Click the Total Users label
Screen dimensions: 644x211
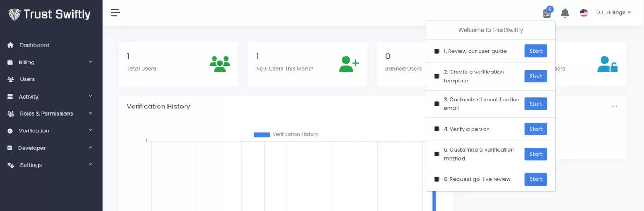tap(141, 69)
